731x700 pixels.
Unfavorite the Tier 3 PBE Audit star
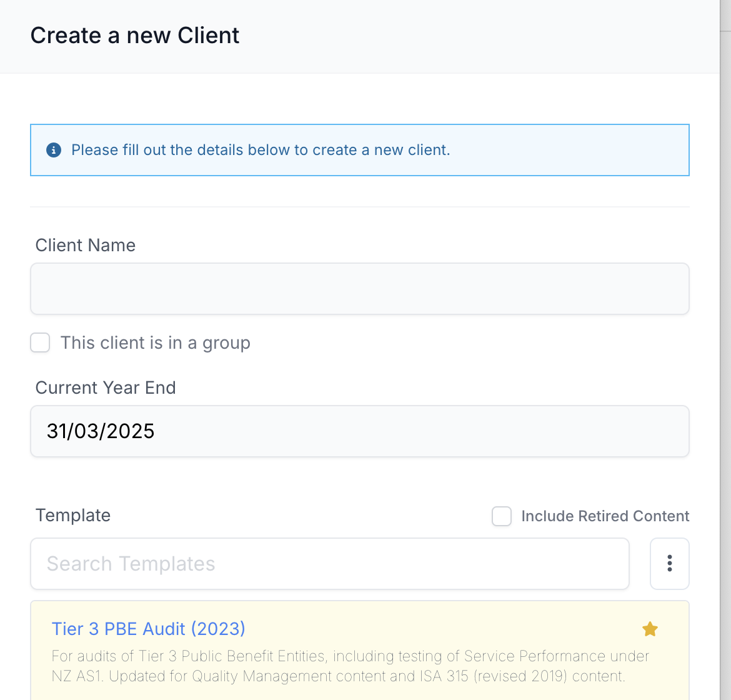click(x=650, y=629)
